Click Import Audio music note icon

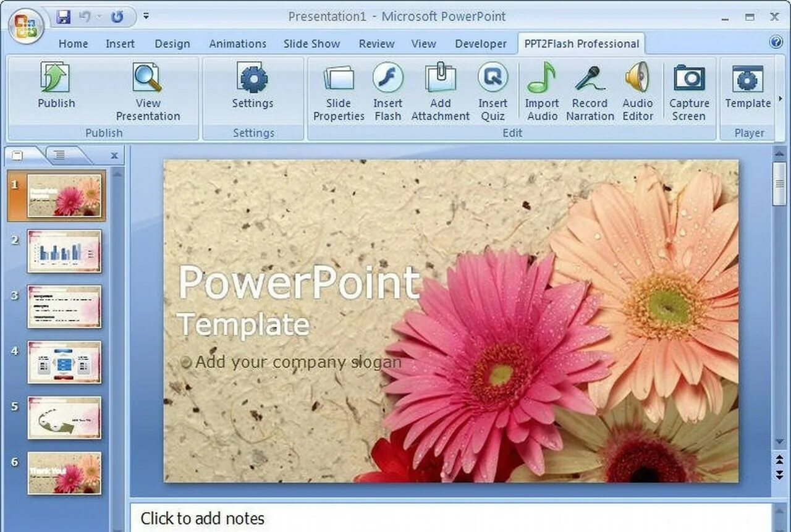[x=542, y=78]
